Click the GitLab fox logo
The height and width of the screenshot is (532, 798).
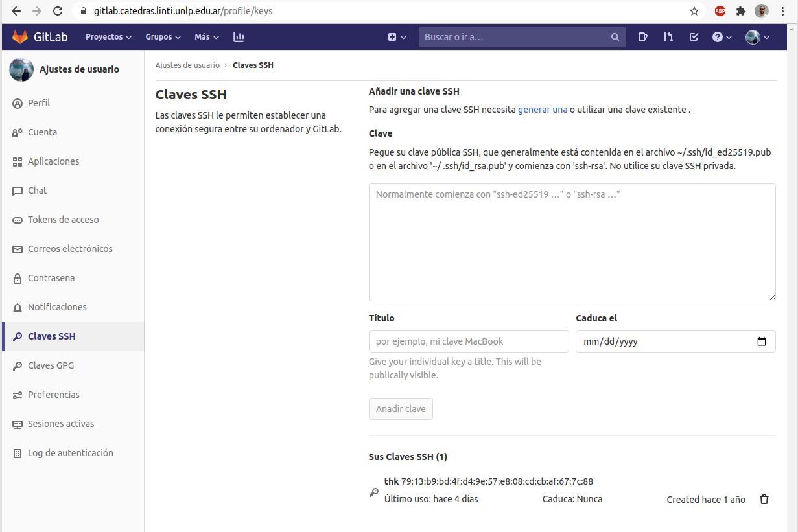tap(21, 37)
